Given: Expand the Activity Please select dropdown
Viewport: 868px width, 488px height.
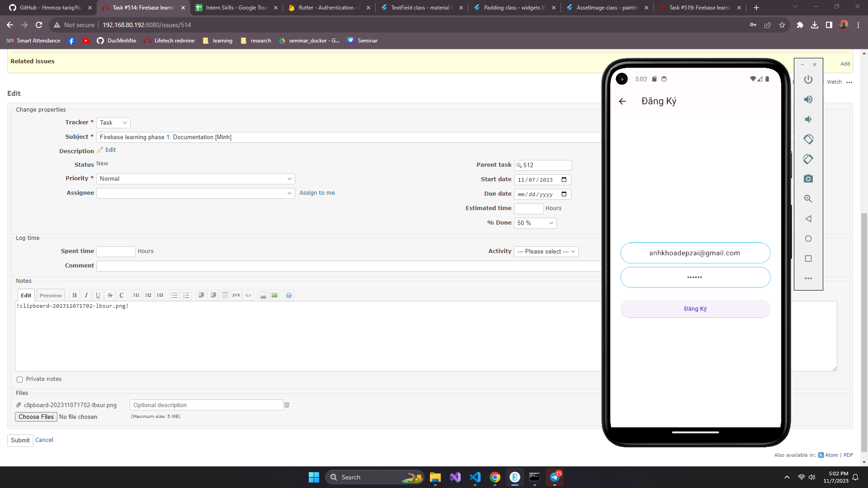Looking at the screenshot, I should [x=546, y=252].
